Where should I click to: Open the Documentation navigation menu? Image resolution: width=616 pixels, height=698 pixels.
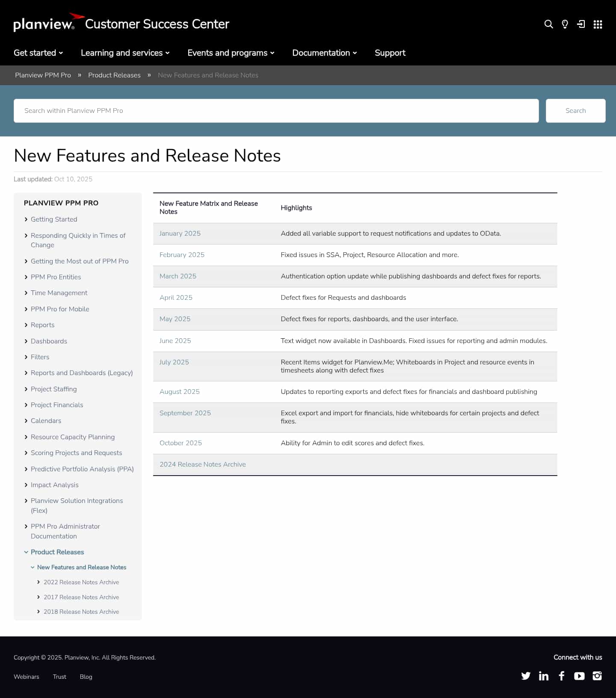click(x=325, y=53)
